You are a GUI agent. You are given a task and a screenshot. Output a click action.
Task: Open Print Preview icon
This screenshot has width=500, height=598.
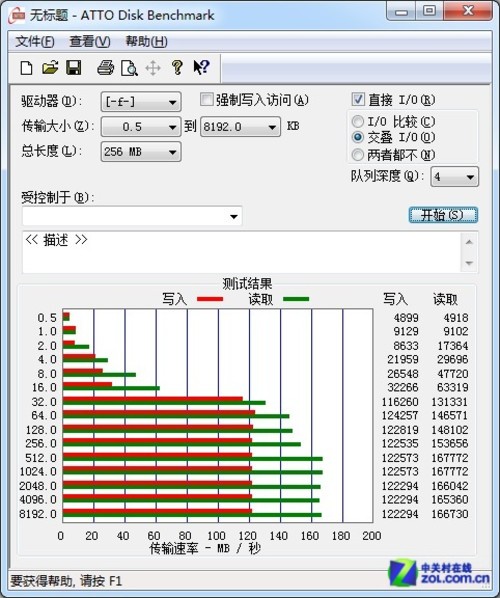[129, 68]
